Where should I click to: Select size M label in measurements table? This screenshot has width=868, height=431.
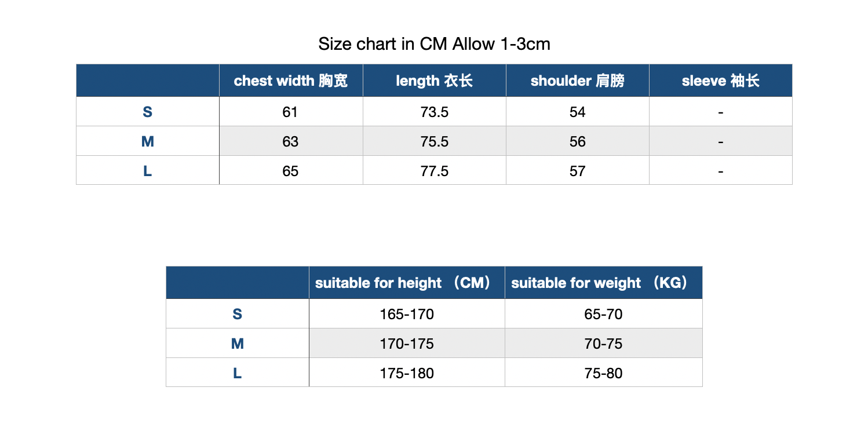point(148,141)
